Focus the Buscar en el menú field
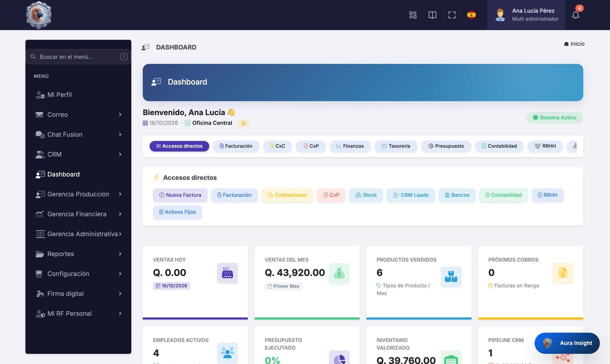Viewport: 610px width, 364px height. tap(78, 57)
